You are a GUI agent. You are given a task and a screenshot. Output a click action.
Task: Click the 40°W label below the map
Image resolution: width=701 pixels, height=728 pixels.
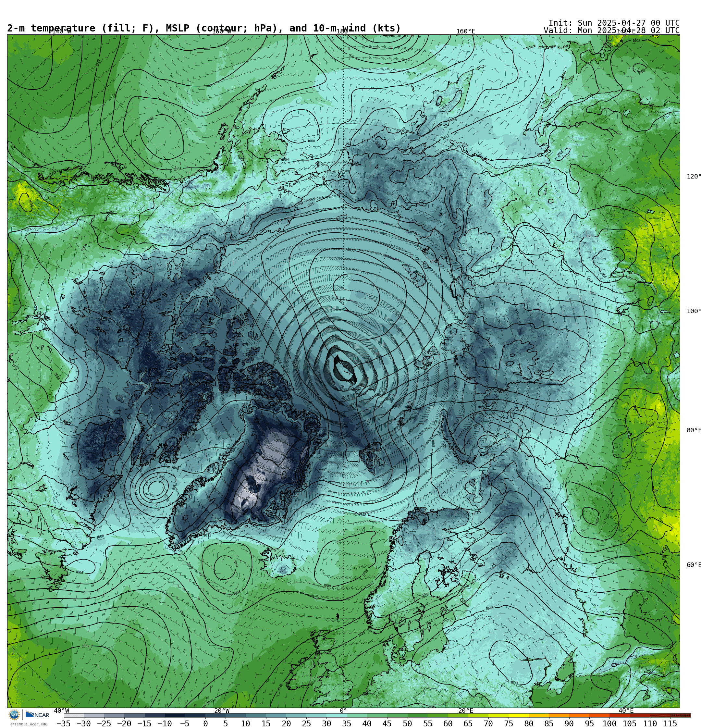61,710
